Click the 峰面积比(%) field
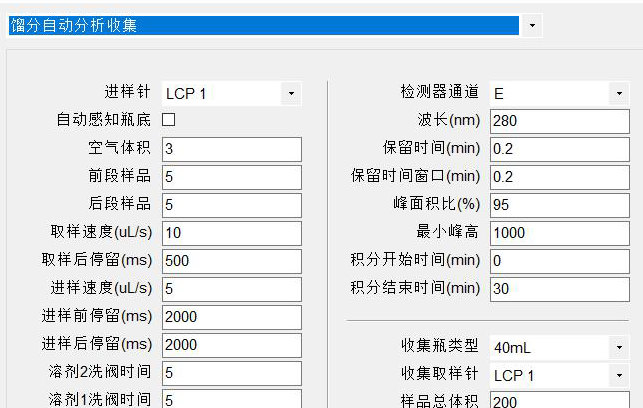Viewport: 643px width, 408px height. point(558,205)
